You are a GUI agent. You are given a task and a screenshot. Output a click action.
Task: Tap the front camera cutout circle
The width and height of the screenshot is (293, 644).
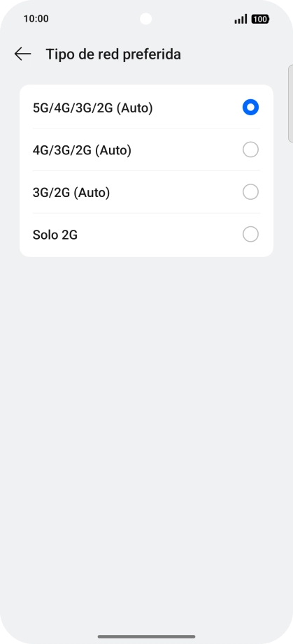pos(145,19)
